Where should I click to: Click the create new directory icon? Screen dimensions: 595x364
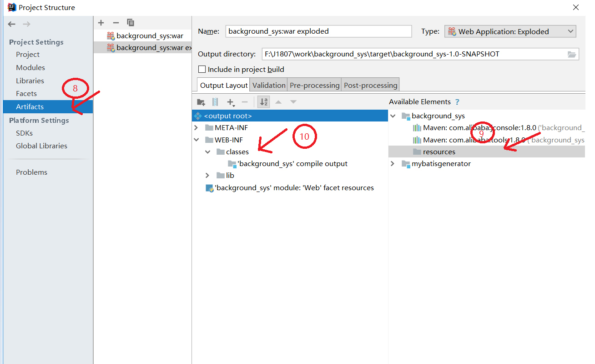pos(201,102)
